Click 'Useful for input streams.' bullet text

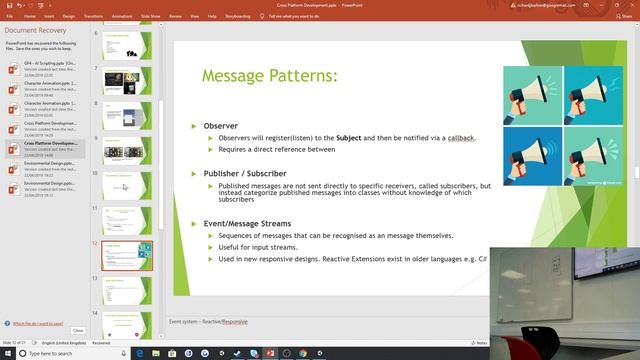258,247
